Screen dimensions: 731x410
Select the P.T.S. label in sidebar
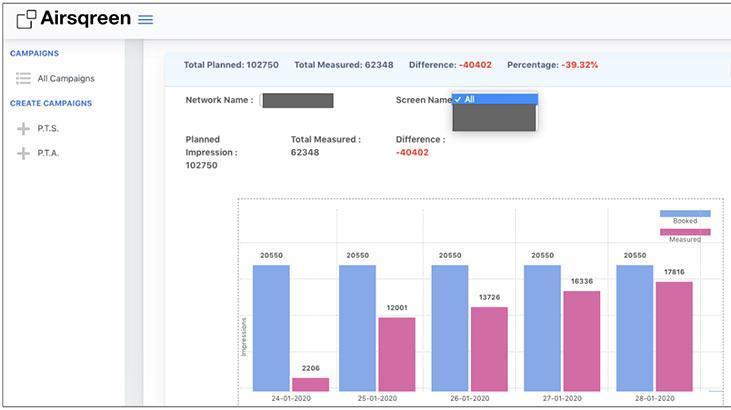49,129
